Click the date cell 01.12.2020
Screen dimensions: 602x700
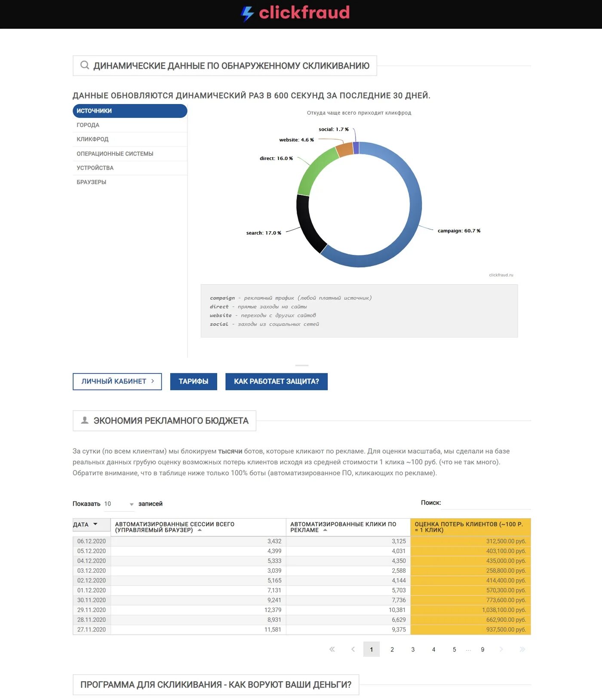tap(92, 590)
